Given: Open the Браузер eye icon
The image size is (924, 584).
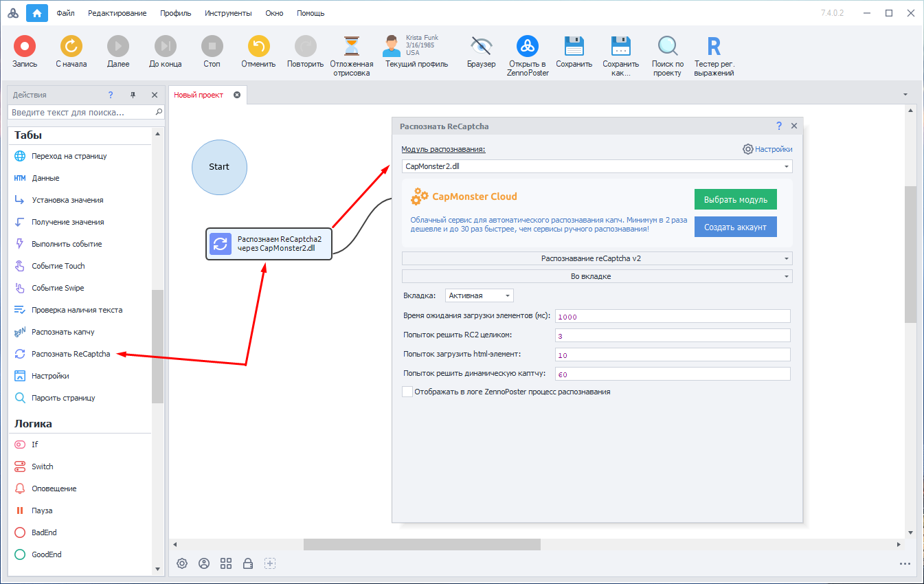Looking at the screenshot, I should click(481, 47).
